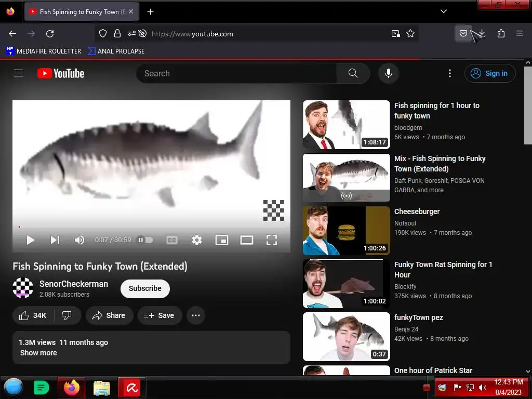
Task: Click the search magnifier button
Action: click(353, 73)
